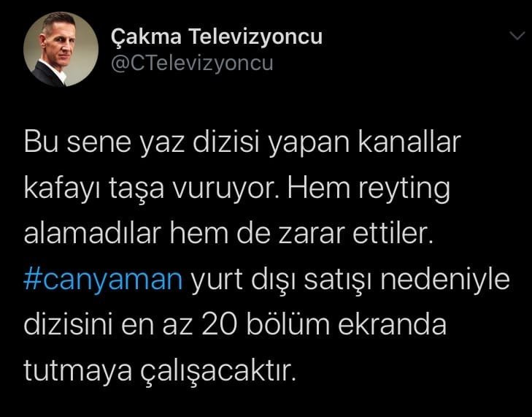
Task: Open the tweet options chevron menu
Action: (517, 36)
